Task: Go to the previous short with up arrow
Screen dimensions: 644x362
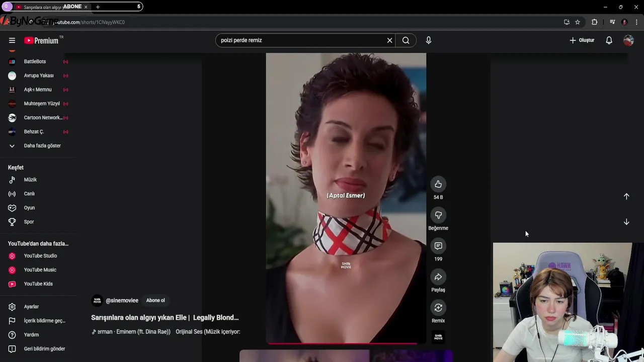Action: point(626,197)
